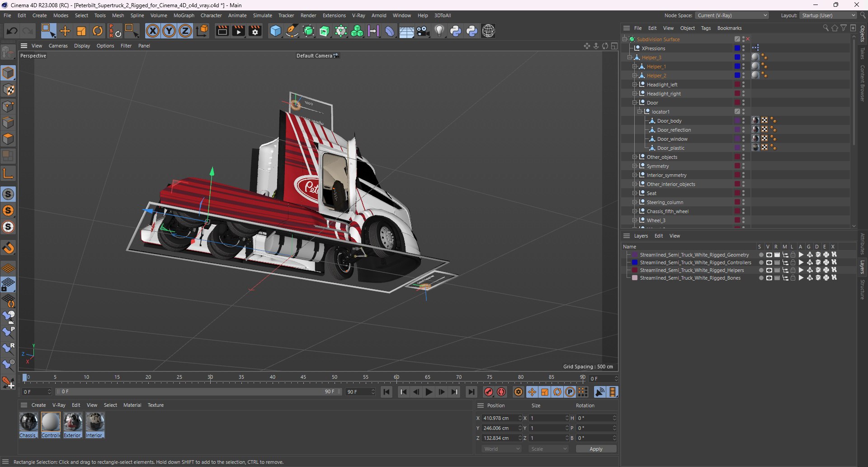Click Bones layer pink color swatch
This screenshot has width=868, height=467.
coord(635,278)
